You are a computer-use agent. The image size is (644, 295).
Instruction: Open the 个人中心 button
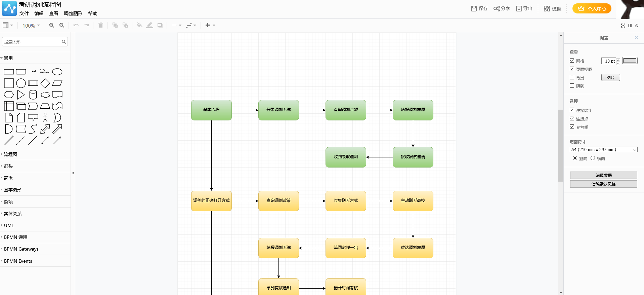click(592, 8)
